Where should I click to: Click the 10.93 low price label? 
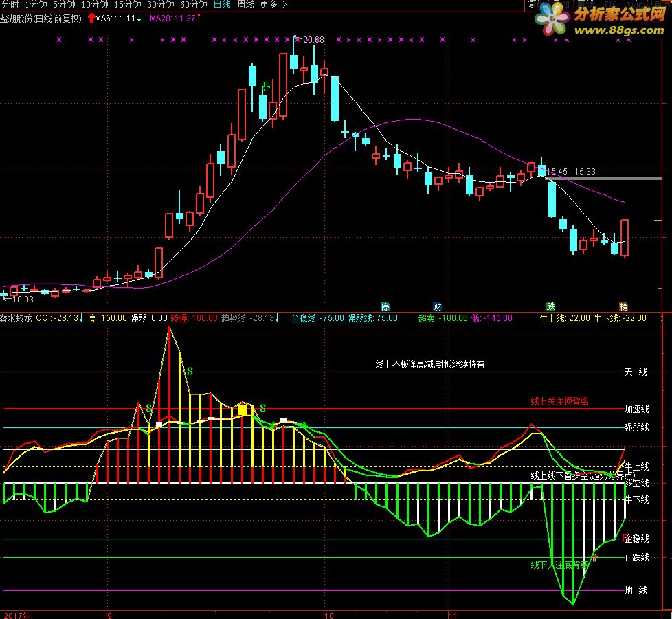tap(23, 299)
